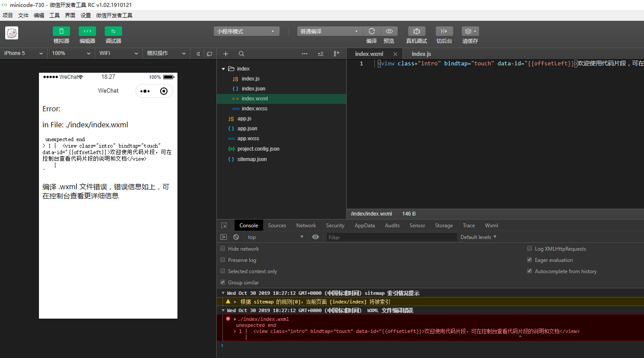Screen dimensions: 644x358
Task: Open the Tools menu (工具)
Action: pyautogui.click(x=55, y=15)
